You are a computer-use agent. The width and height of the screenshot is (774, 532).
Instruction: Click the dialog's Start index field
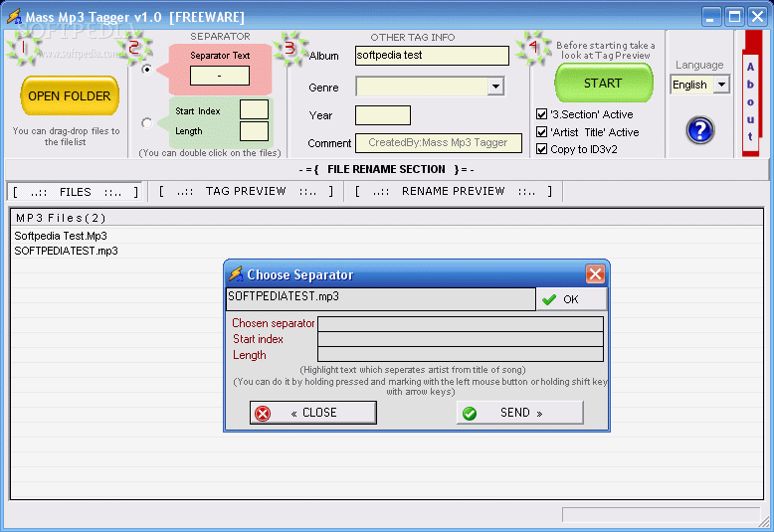tap(461, 339)
